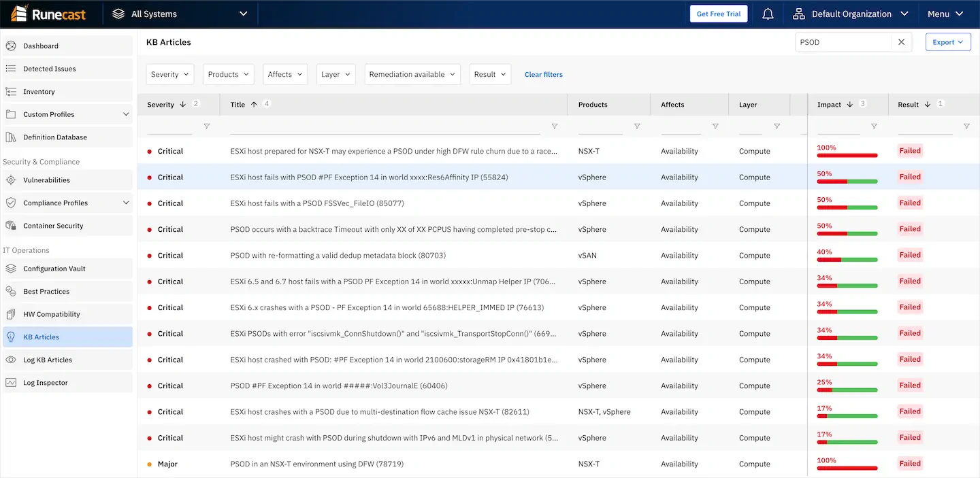Image resolution: width=980 pixels, height=478 pixels.
Task: Click the PSOD search input field
Action: (x=843, y=42)
